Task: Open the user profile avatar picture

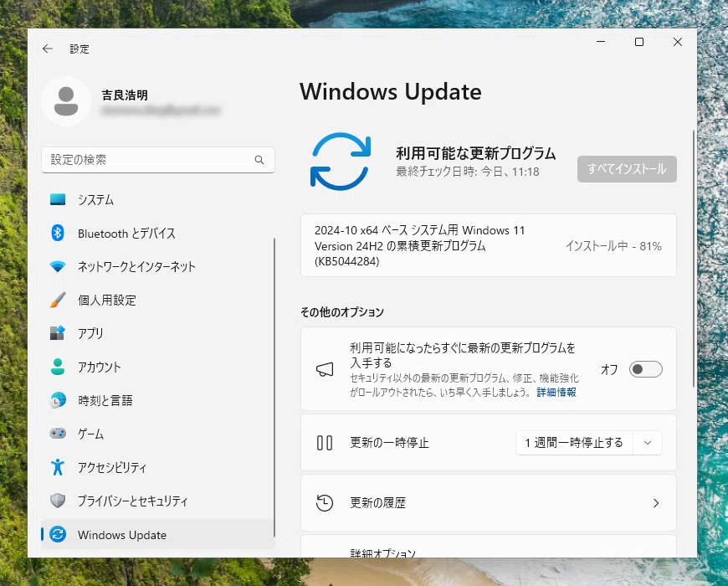Action: click(x=66, y=101)
